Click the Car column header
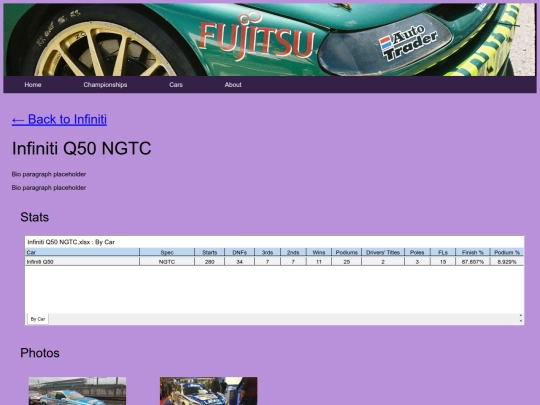Viewport: 540px width, 405px height. pos(82,252)
